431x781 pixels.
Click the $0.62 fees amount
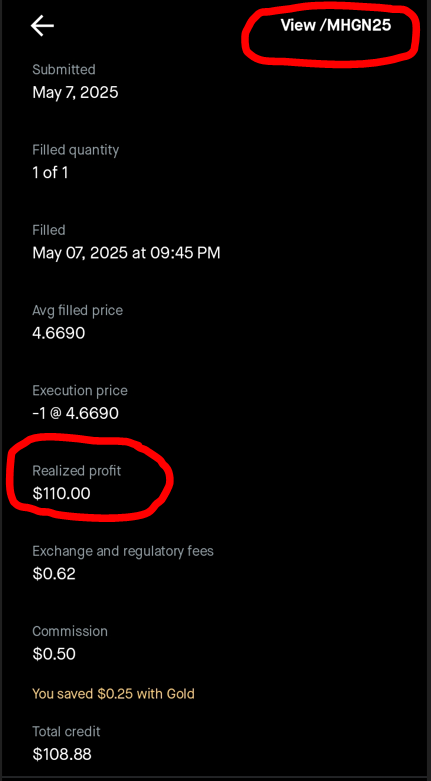(54, 574)
